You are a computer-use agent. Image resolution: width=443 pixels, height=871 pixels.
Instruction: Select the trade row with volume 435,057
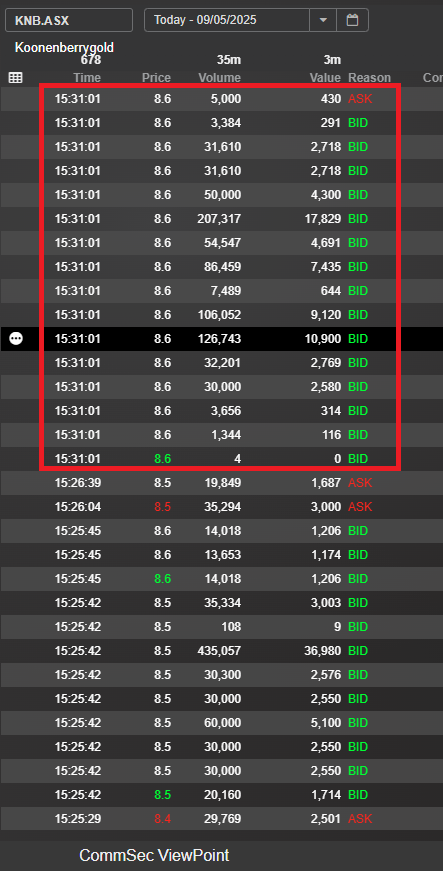[x=222, y=650]
